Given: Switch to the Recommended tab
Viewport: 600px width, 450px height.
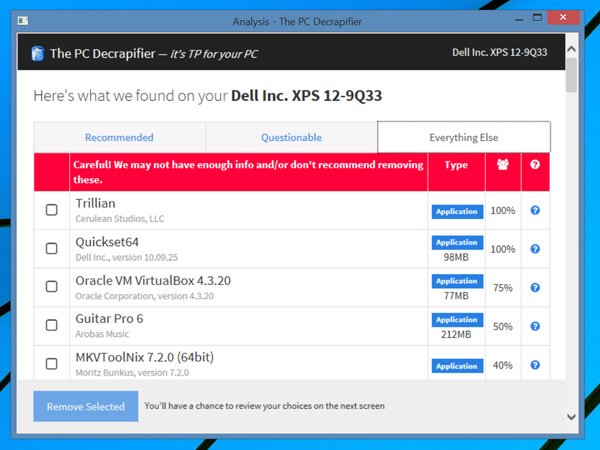Looking at the screenshot, I should click(x=119, y=137).
